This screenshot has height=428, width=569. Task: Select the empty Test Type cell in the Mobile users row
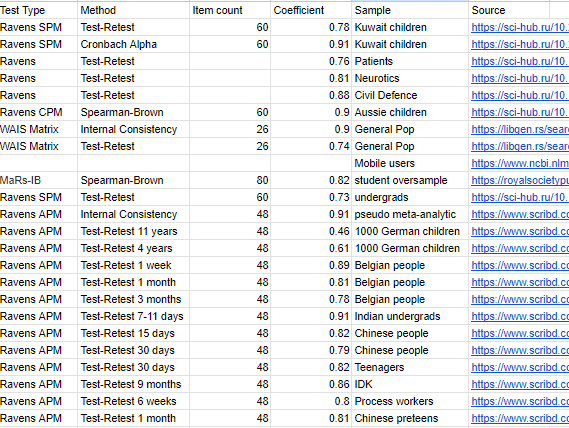pyautogui.click(x=38, y=163)
